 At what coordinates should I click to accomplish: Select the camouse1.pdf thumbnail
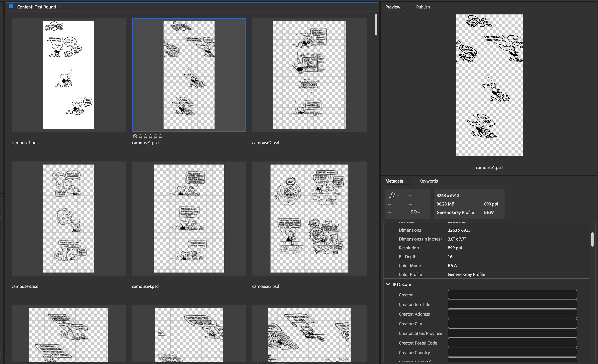coord(69,75)
